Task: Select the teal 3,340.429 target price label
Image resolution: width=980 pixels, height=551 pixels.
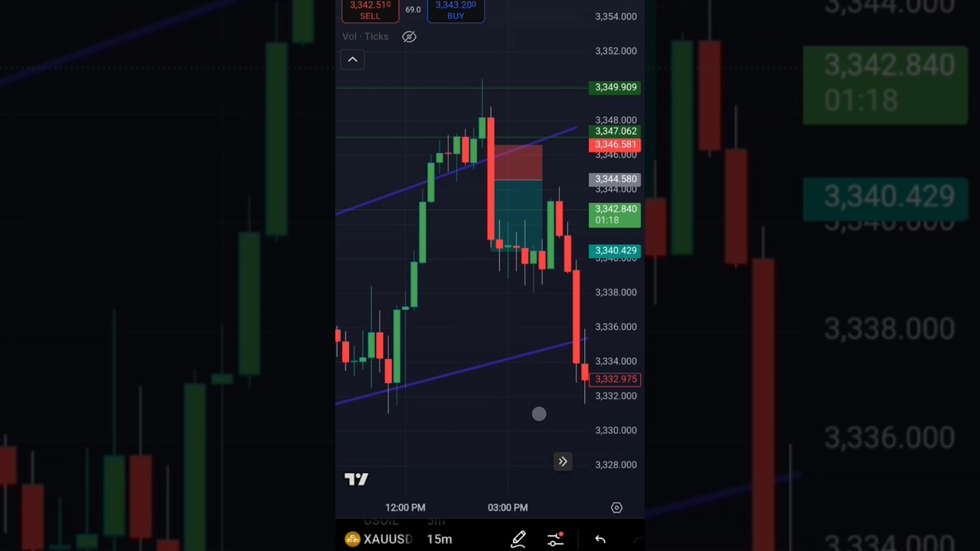Action: click(615, 250)
